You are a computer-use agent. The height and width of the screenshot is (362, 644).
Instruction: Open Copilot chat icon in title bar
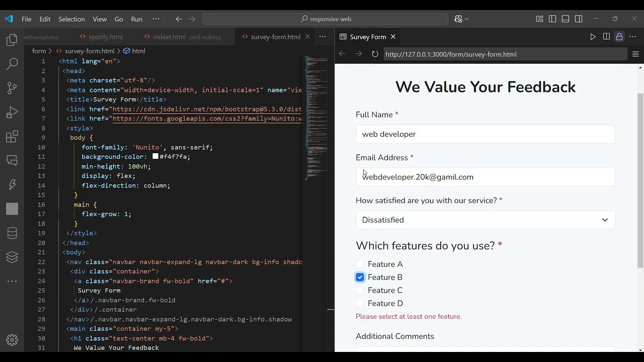(458, 19)
